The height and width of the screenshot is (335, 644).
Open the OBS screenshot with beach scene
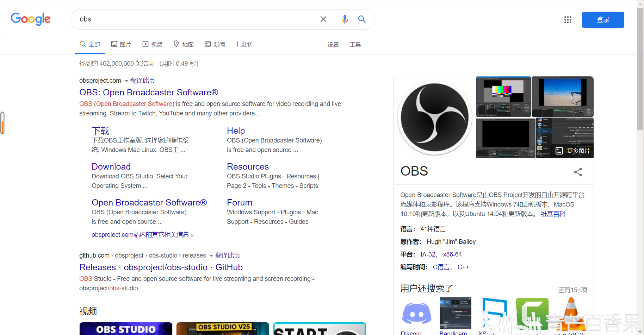(x=563, y=96)
